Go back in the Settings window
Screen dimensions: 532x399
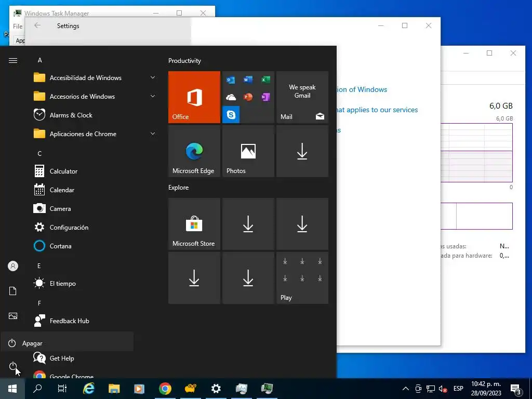coord(37,25)
